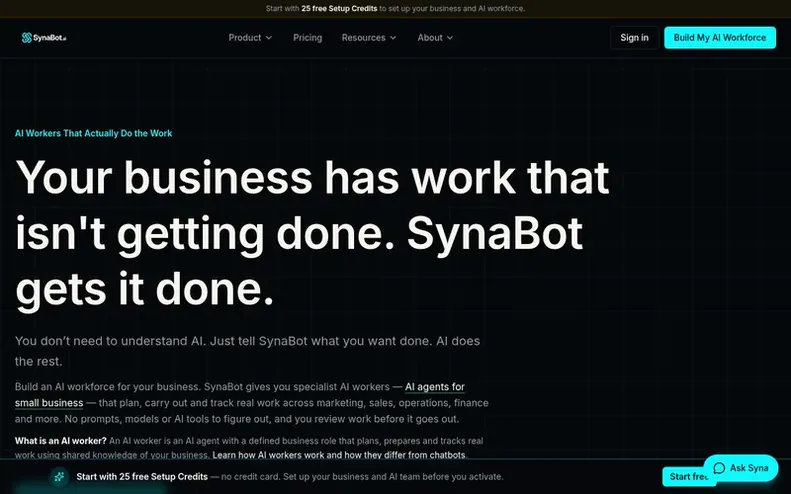Click the What is an AI worker? text
This screenshot has width=791, height=494.
(61, 441)
